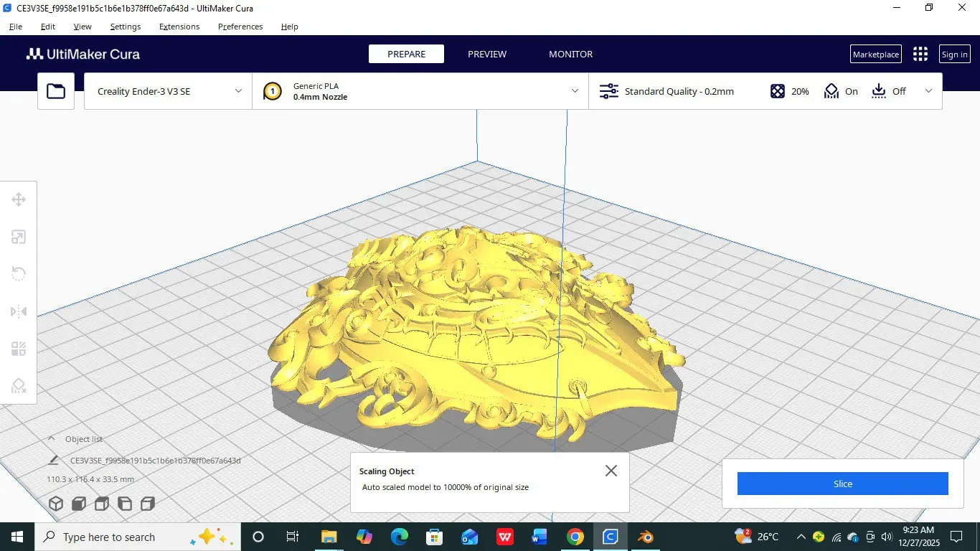Switch to top view cube icon

click(x=102, y=504)
